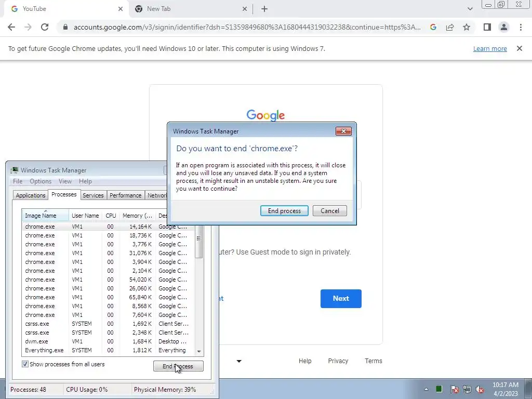Screen dimensions: 532x399
Task: Switch to the Applications tab
Action: pos(31,195)
